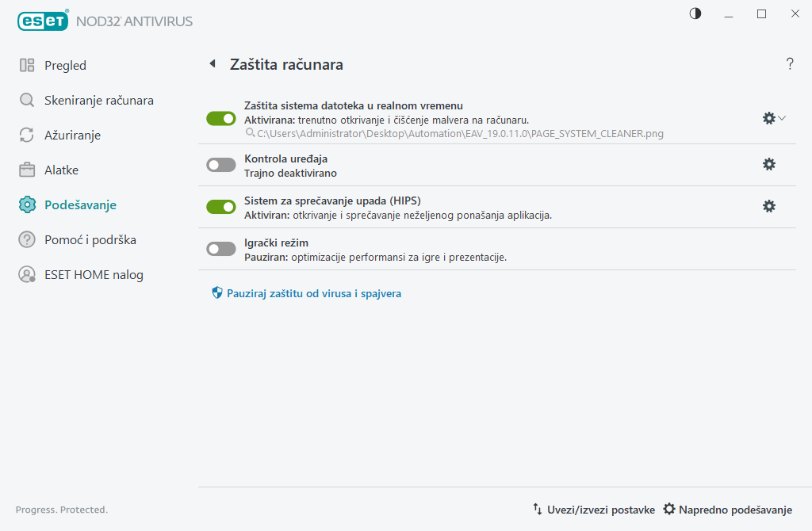Click the Pregled overview icon in sidebar
The height and width of the screenshot is (531, 812).
[27, 66]
